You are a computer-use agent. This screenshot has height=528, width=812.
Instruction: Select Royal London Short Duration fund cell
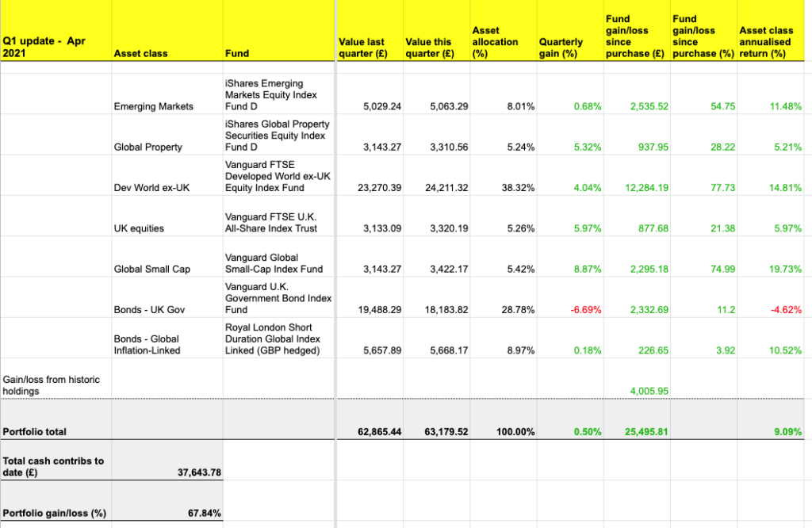pyautogui.click(x=278, y=338)
